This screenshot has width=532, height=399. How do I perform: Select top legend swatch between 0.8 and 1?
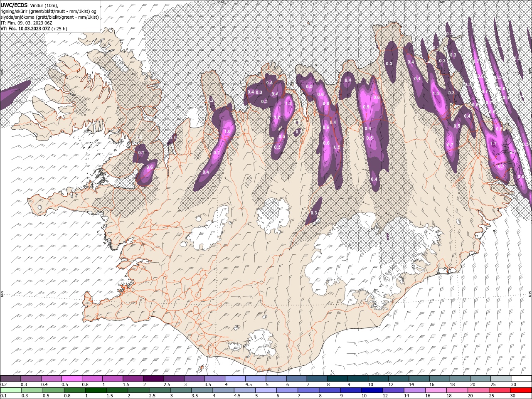pos(92,378)
